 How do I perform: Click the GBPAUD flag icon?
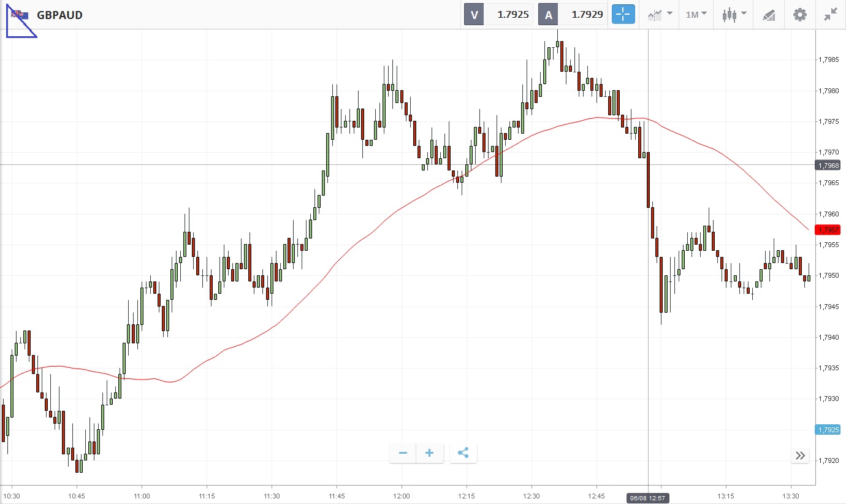(x=19, y=14)
